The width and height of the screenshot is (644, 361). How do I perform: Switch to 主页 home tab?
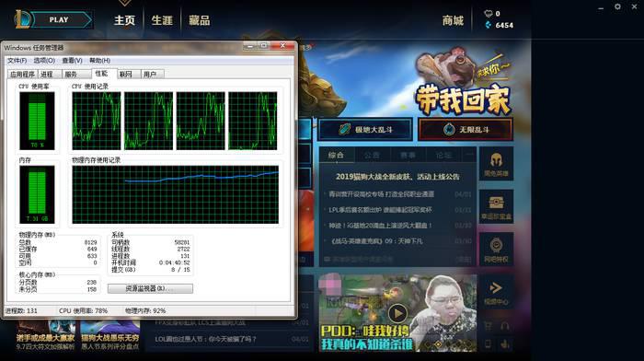click(124, 20)
